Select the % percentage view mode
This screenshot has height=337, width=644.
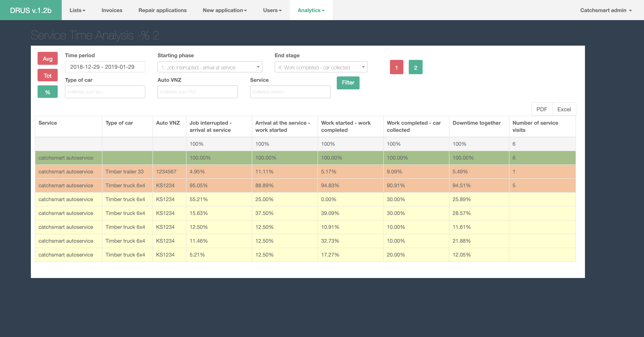click(x=47, y=92)
